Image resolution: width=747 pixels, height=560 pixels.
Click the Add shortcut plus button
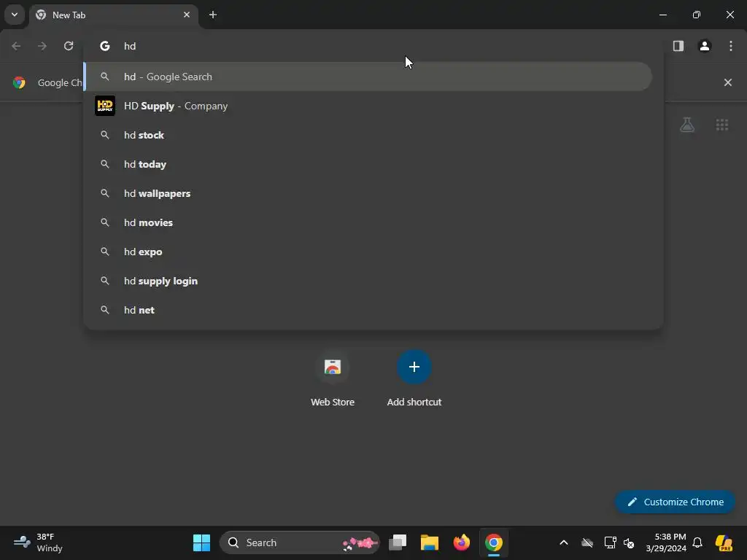414,367
